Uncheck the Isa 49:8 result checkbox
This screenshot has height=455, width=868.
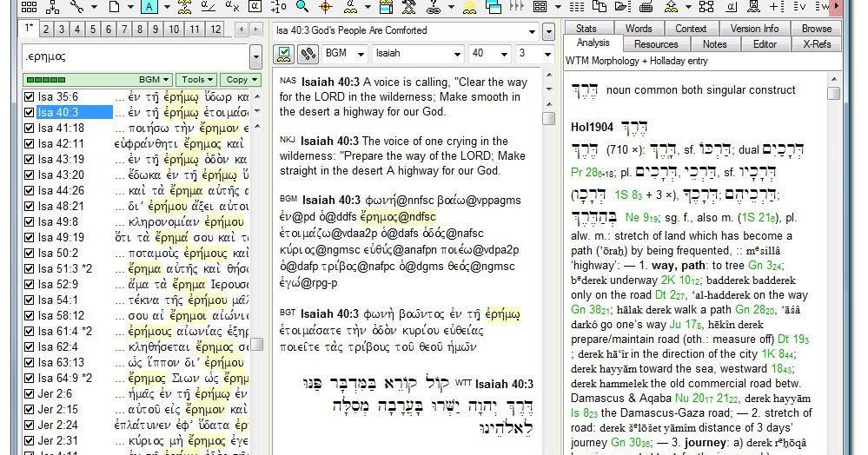(30, 222)
